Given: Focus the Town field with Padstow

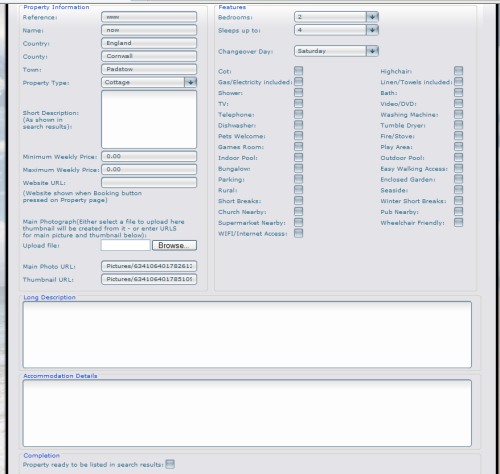Looking at the screenshot, I should point(149,69).
